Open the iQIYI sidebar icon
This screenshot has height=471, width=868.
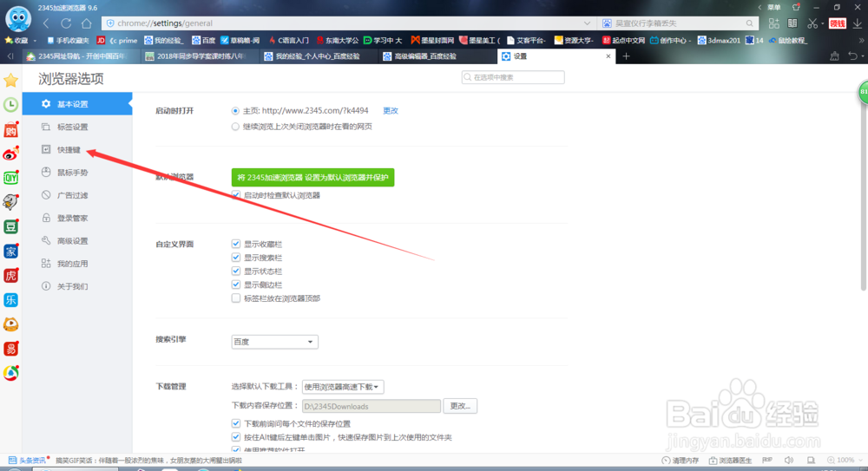pos(10,178)
